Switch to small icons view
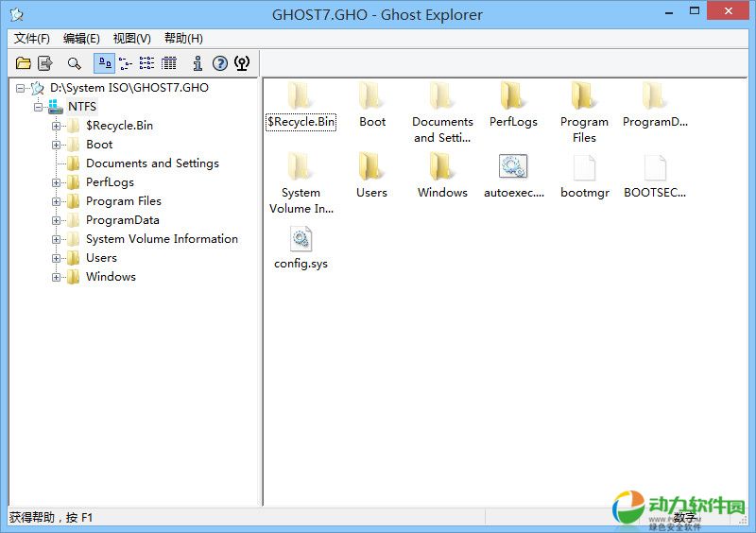Image resolution: width=756 pixels, height=533 pixels. [x=126, y=63]
